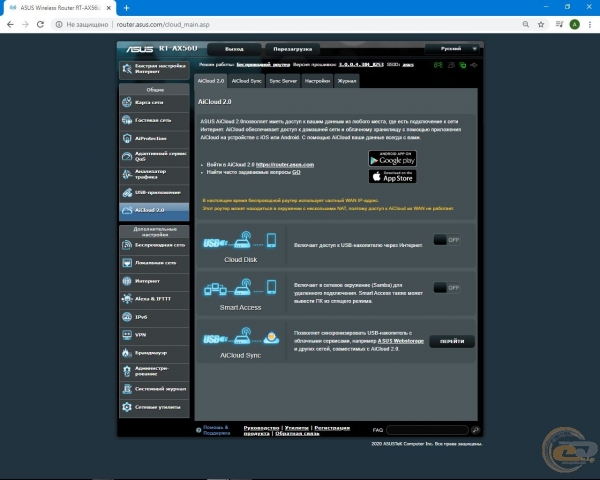Viewport: 600px width, 480px height.
Task: Open LAN (Локальная сеть) settings
Action: (x=154, y=263)
